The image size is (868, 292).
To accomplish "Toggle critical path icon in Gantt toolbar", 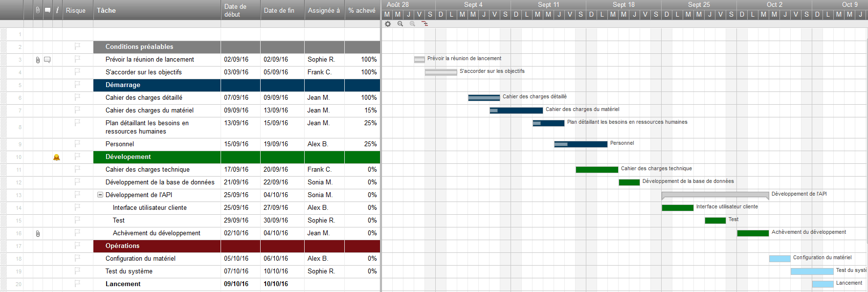I will [424, 23].
